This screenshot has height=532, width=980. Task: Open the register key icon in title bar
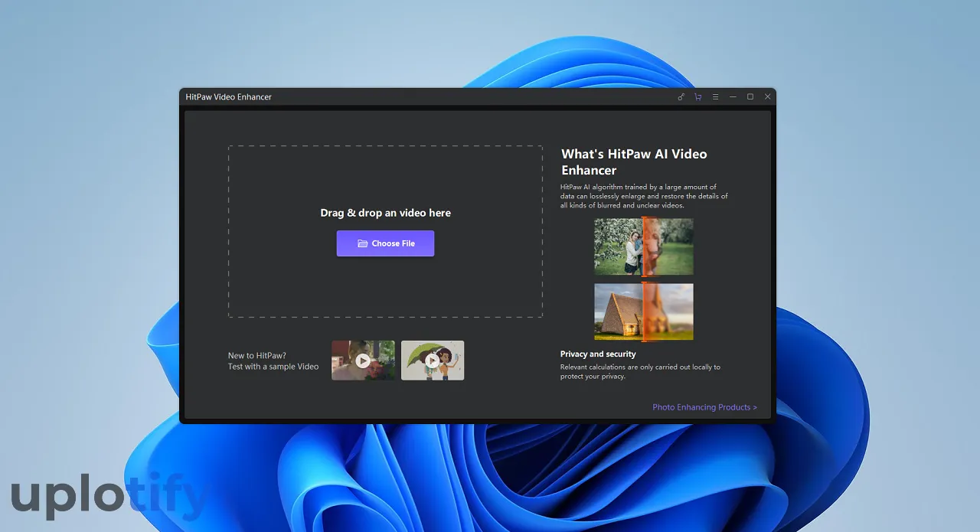pyautogui.click(x=681, y=97)
